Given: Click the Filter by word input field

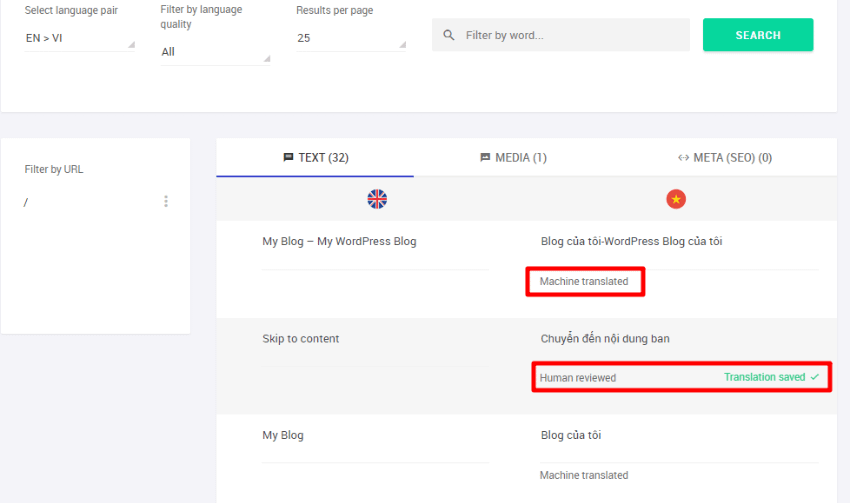Looking at the screenshot, I should coord(570,35).
